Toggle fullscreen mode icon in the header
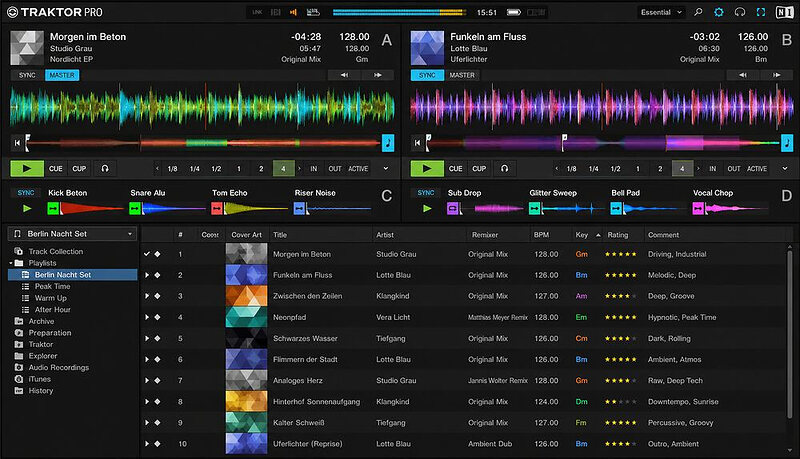The width and height of the screenshot is (800, 459). coord(761,12)
